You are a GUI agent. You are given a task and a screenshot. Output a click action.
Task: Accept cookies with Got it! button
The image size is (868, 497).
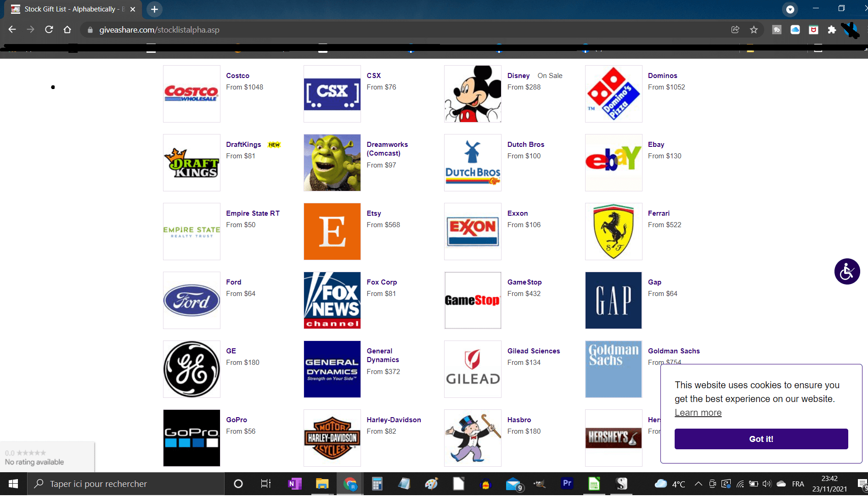761,439
